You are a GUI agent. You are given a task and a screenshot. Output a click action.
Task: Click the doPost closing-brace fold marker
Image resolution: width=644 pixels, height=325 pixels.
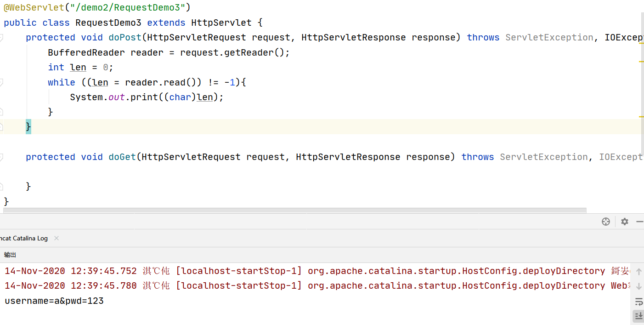pos(1,126)
